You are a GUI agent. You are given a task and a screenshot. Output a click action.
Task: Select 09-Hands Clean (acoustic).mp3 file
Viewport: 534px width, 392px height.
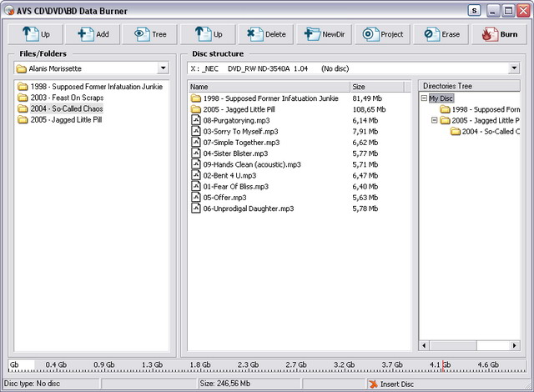246,164
